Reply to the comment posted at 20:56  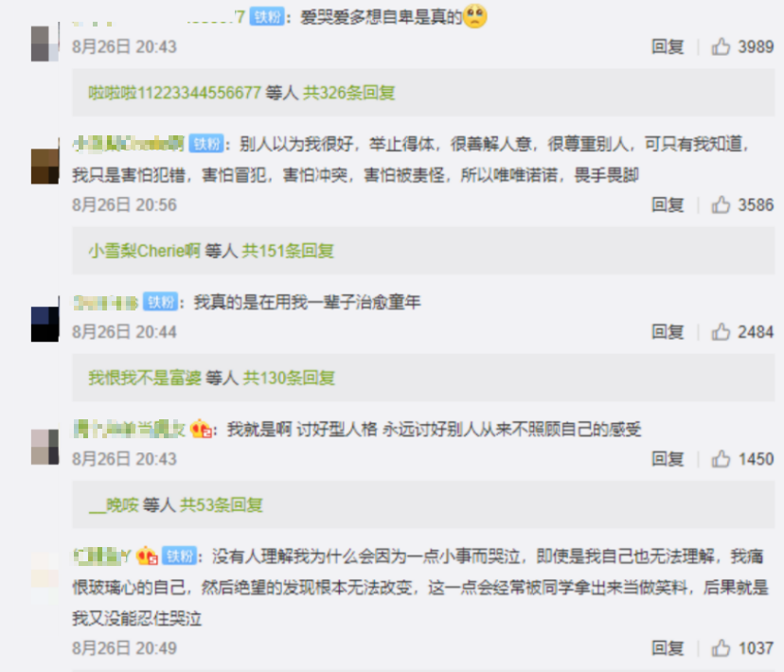tap(668, 204)
